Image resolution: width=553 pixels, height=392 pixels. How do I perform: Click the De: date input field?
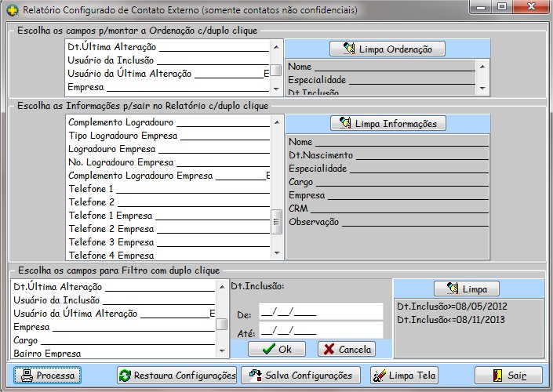pyautogui.click(x=320, y=312)
